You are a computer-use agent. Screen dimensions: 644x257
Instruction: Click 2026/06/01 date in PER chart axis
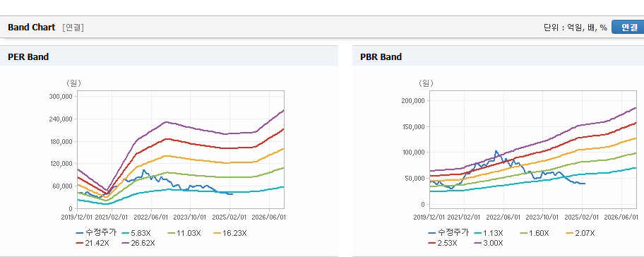click(268, 217)
